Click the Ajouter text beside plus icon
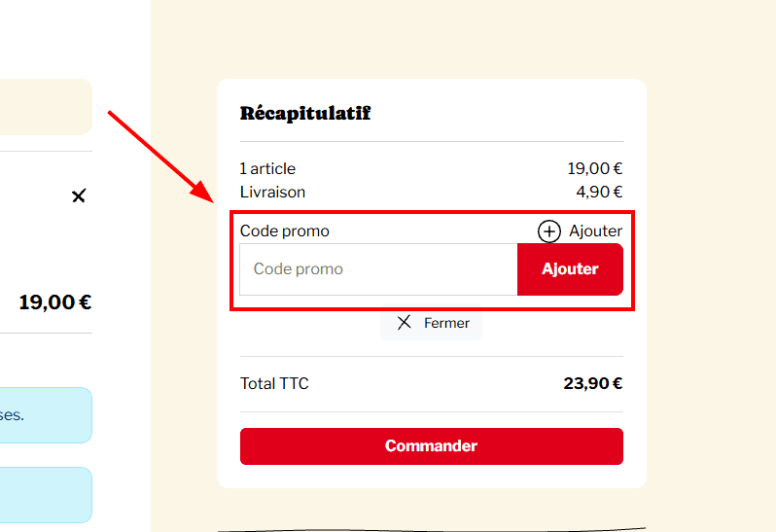 [x=595, y=231]
